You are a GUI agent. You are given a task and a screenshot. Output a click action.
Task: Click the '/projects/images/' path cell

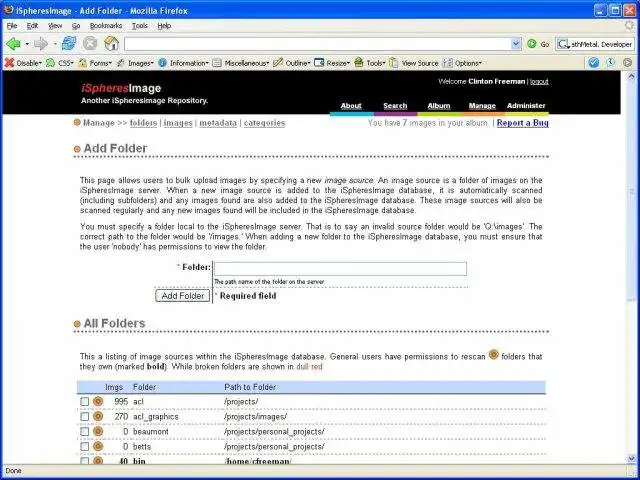tap(256, 417)
